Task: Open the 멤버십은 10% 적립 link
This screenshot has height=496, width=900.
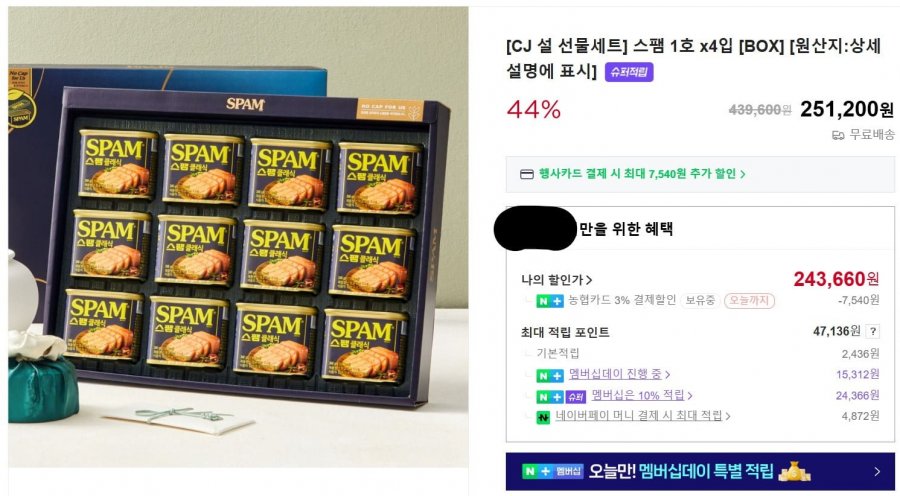Action: click(641, 395)
